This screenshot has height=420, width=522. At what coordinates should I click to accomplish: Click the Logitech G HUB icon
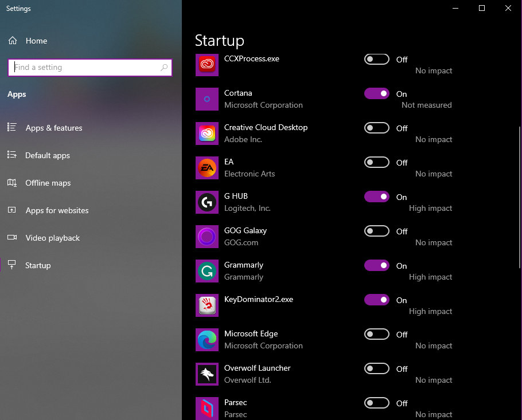coord(207,202)
